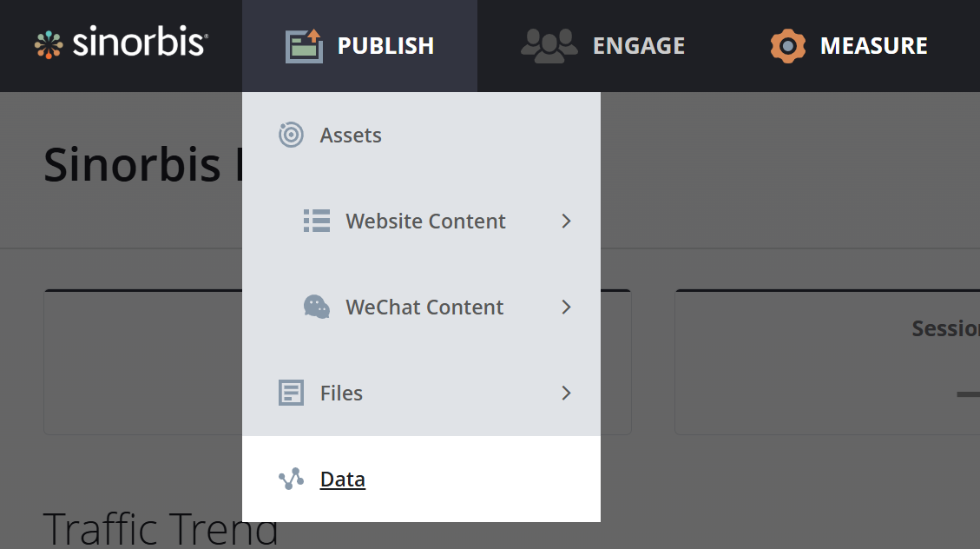Click the Data graph icon
This screenshot has height=549, width=980.
tap(291, 479)
